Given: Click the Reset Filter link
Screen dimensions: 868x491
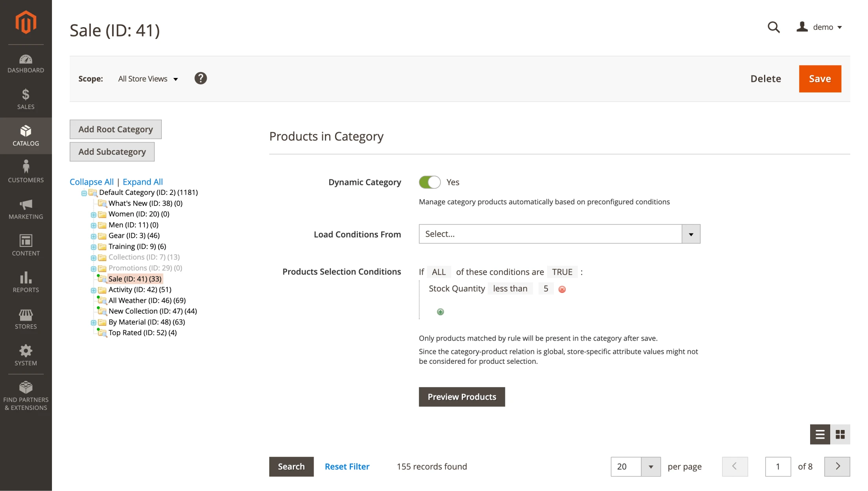Looking at the screenshot, I should pyautogui.click(x=347, y=467).
